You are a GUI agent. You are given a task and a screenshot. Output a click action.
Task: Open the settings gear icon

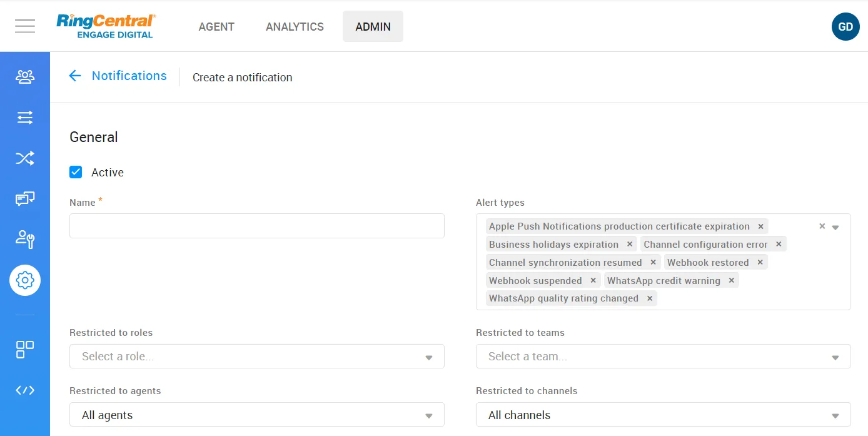click(25, 280)
